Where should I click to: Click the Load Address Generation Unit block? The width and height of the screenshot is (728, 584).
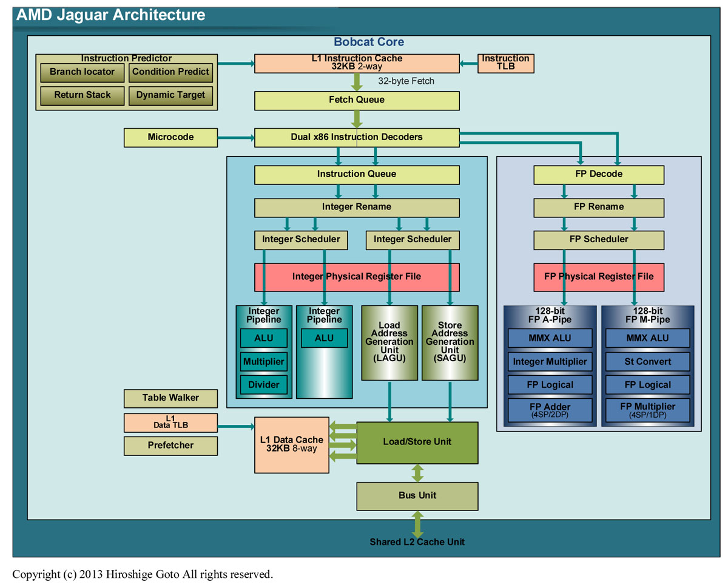389,342
